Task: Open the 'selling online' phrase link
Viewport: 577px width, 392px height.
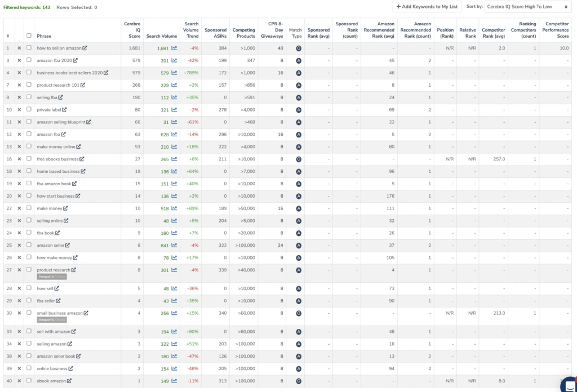Action: (50, 221)
